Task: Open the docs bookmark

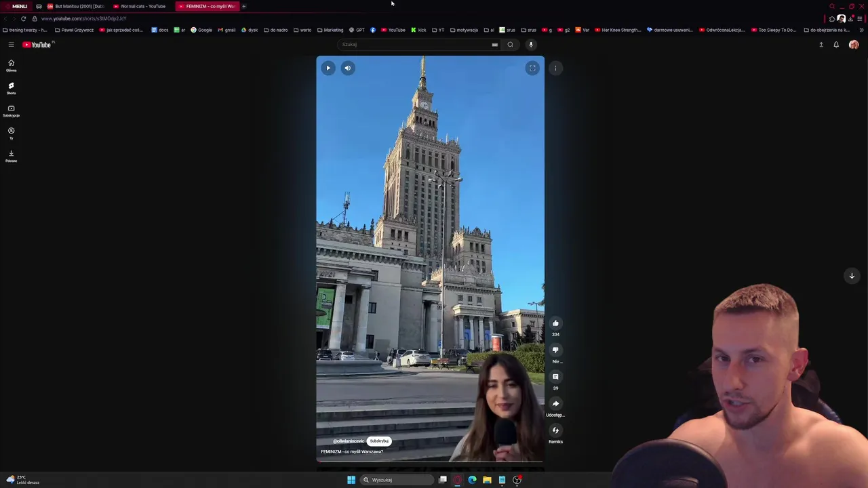Action: (160, 30)
